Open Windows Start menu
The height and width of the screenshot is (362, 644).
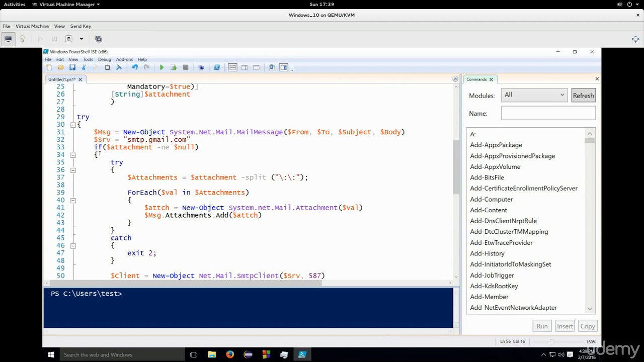[x=51, y=354]
